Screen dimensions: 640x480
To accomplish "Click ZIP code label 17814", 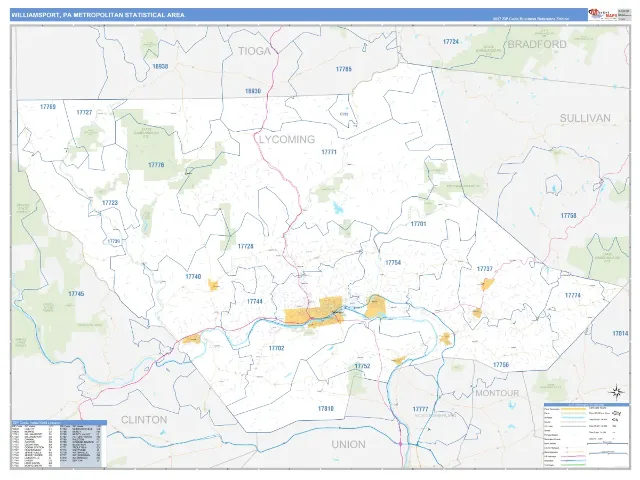I will (x=620, y=334).
